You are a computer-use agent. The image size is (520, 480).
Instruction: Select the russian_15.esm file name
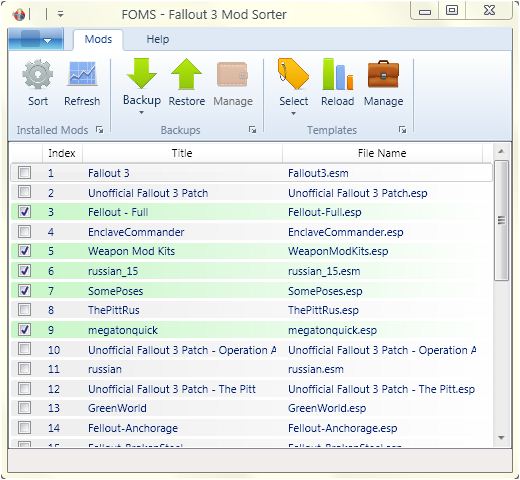[324, 271]
